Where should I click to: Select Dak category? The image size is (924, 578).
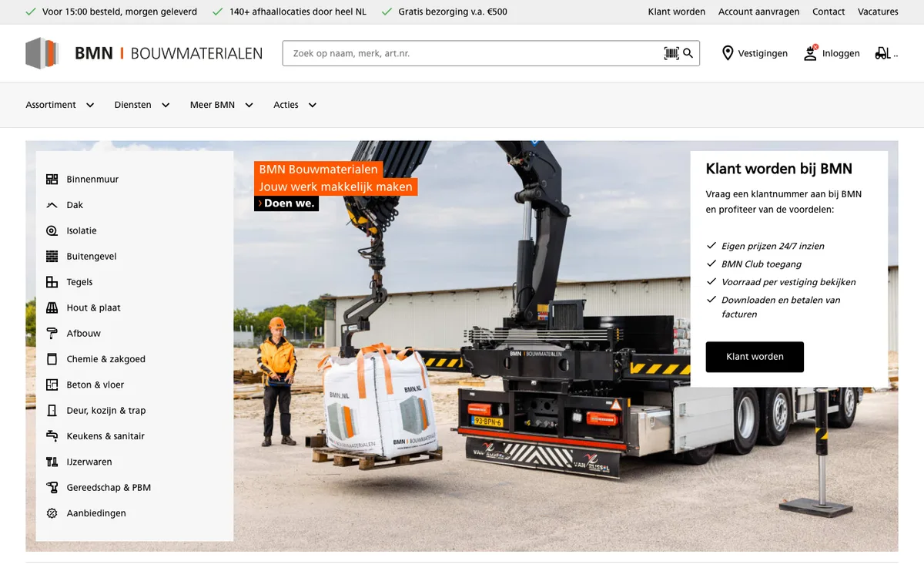coord(75,205)
